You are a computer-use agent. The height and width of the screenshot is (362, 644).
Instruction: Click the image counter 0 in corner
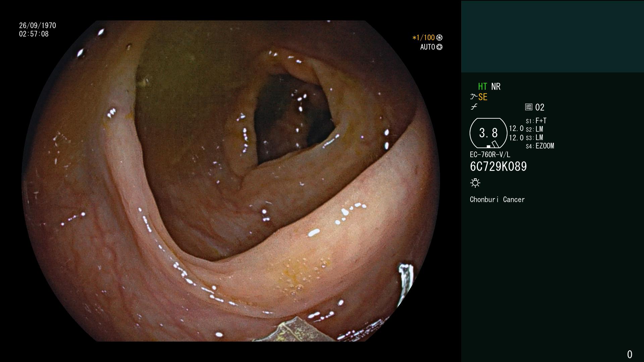630,354
